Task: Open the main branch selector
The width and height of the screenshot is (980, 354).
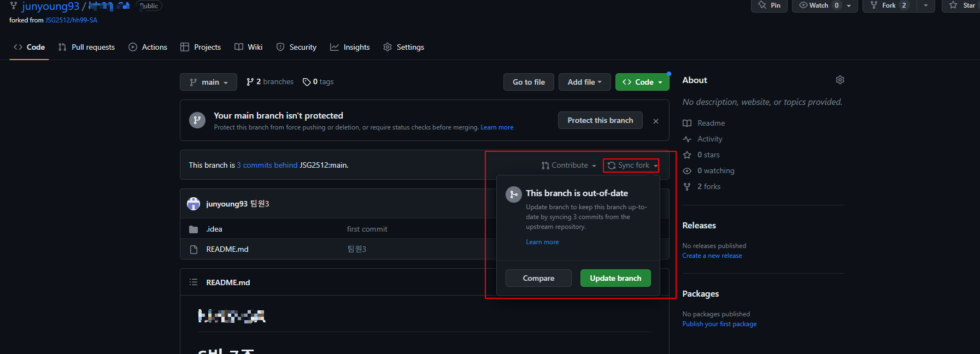Action: [208, 82]
